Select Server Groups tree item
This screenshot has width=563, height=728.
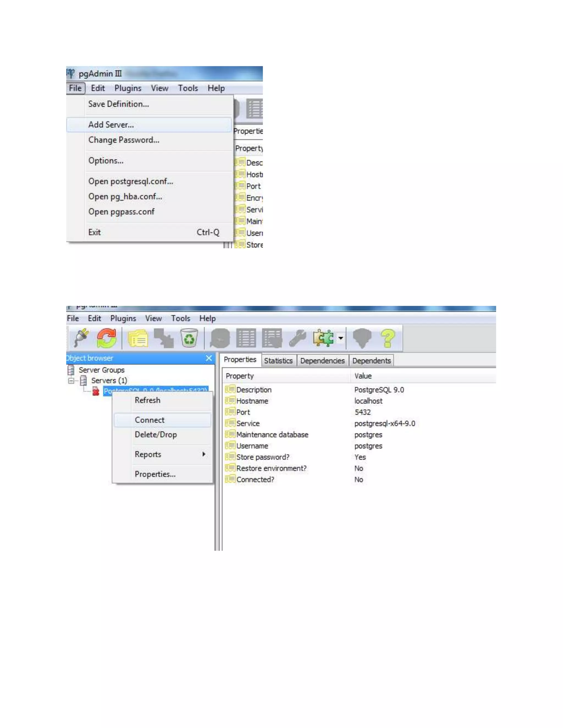point(101,370)
